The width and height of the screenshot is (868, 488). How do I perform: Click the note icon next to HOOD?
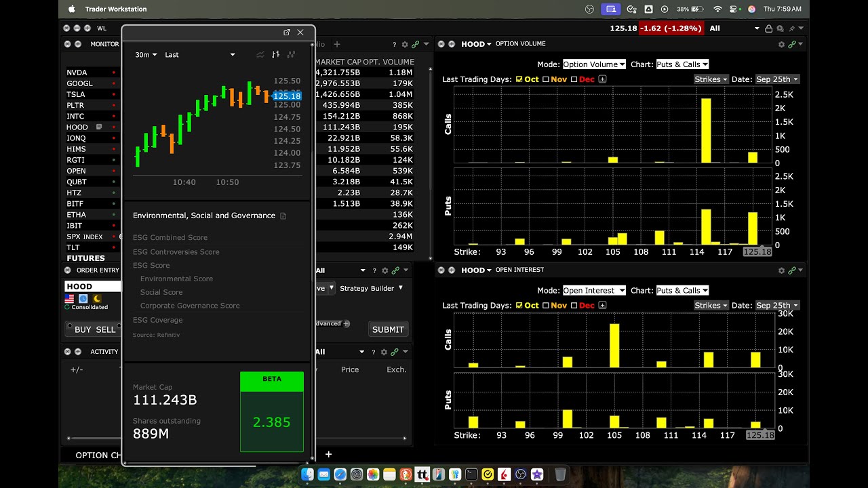coord(99,127)
